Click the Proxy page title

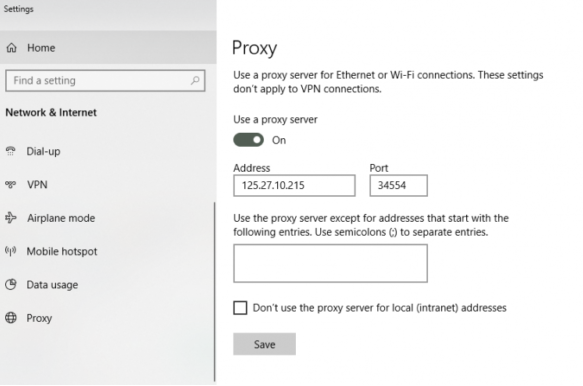[254, 48]
